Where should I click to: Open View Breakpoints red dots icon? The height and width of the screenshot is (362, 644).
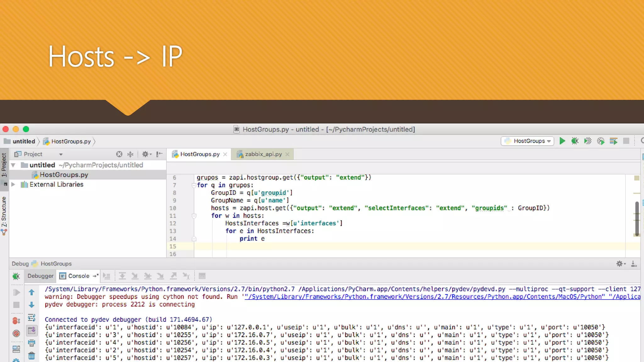(x=16, y=321)
